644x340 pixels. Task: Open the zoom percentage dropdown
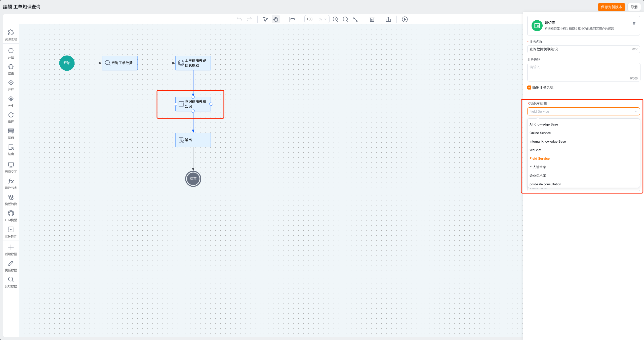[x=325, y=19]
